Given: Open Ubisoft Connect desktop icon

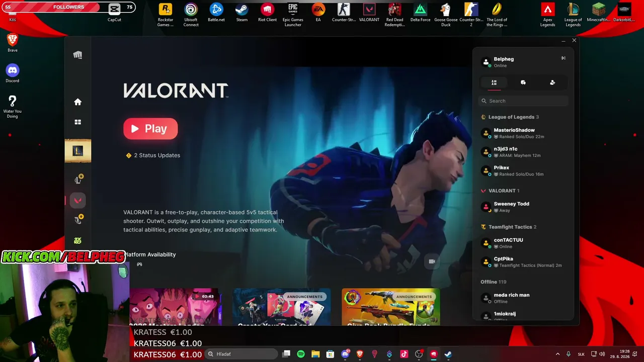Looking at the screenshot, I should [x=191, y=15].
